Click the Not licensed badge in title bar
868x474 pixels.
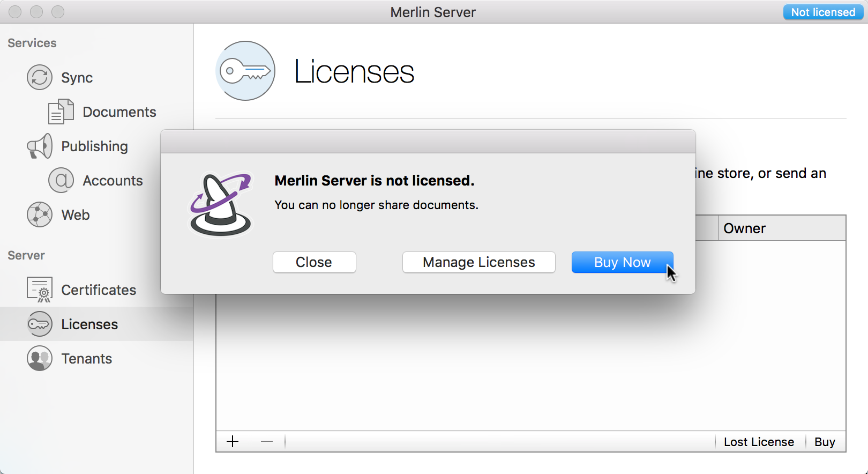(823, 12)
